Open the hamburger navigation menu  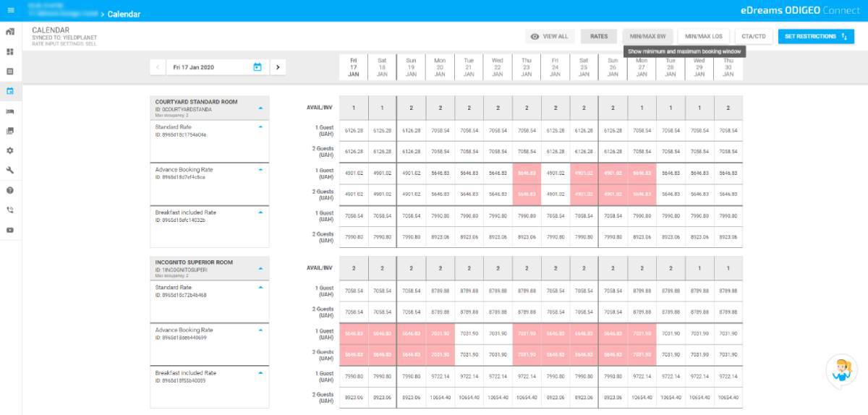pos(10,11)
